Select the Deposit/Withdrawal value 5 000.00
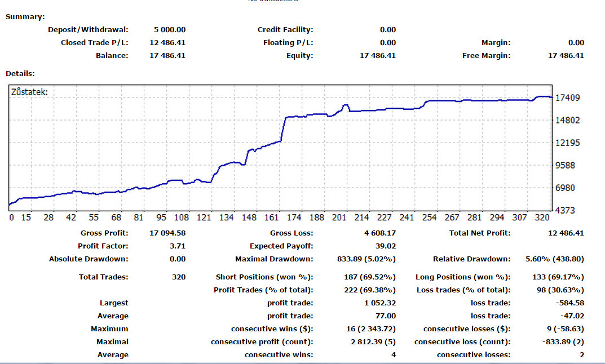The image size is (605, 364). point(169,30)
